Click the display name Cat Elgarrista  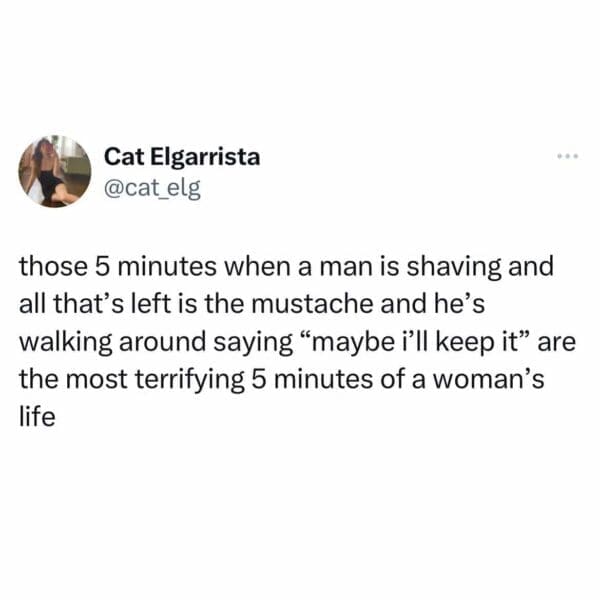pyautogui.click(x=182, y=157)
